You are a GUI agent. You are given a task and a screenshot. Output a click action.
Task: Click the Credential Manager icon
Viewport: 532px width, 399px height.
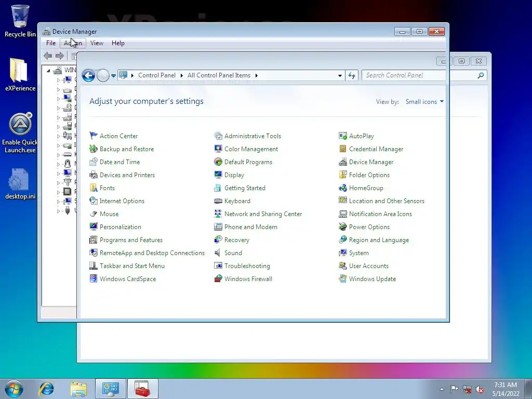pos(343,149)
